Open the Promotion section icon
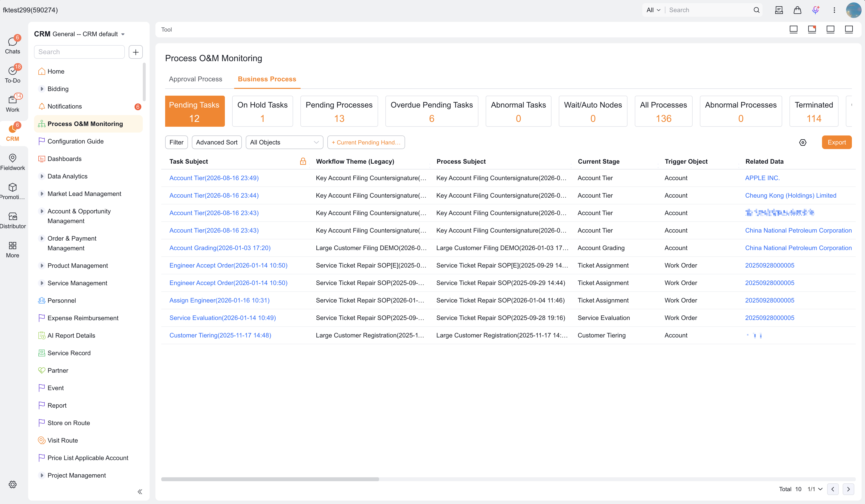865x504 pixels. click(13, 187)
